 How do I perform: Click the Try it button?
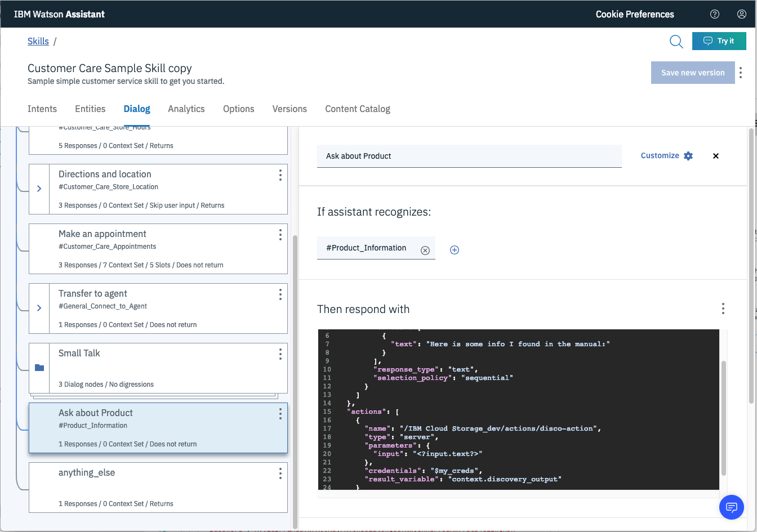tap(719, 41)
